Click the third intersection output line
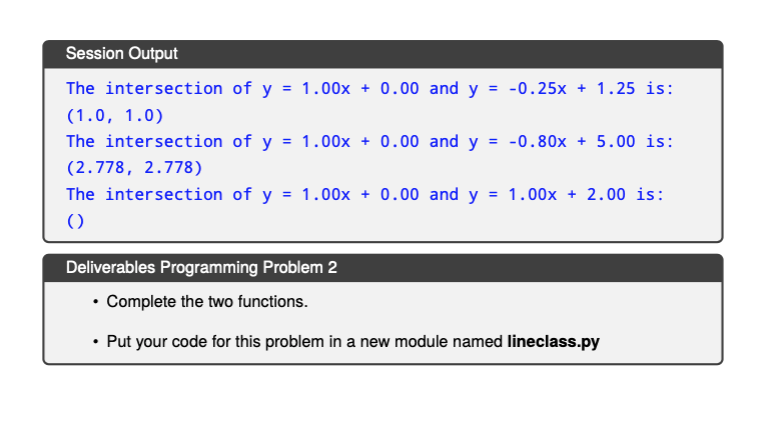The height and width of the screenshot is (430, 769). pyautogui.click(x=365, y=195)
